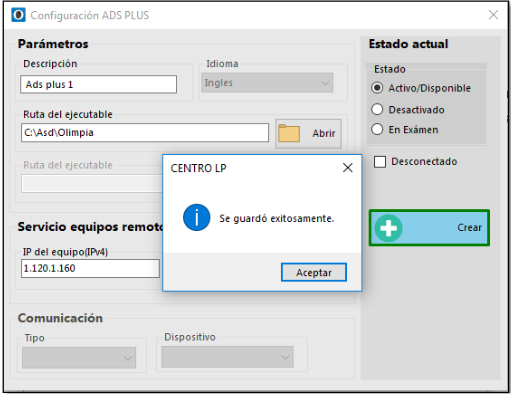Click the yellow folder icon beside Abrir
The height and width of the screenshot is (394, 511).
[289, 133]
